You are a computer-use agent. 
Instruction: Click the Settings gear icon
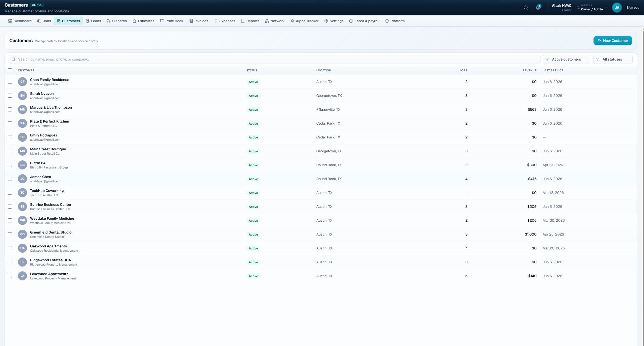[326, 21]
